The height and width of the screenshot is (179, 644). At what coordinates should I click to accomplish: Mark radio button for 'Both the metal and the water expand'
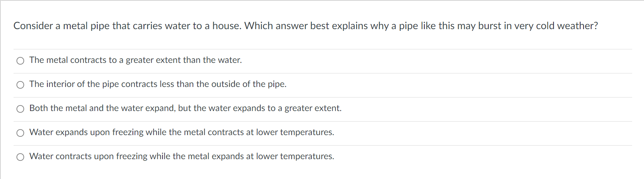coord(20,109)
